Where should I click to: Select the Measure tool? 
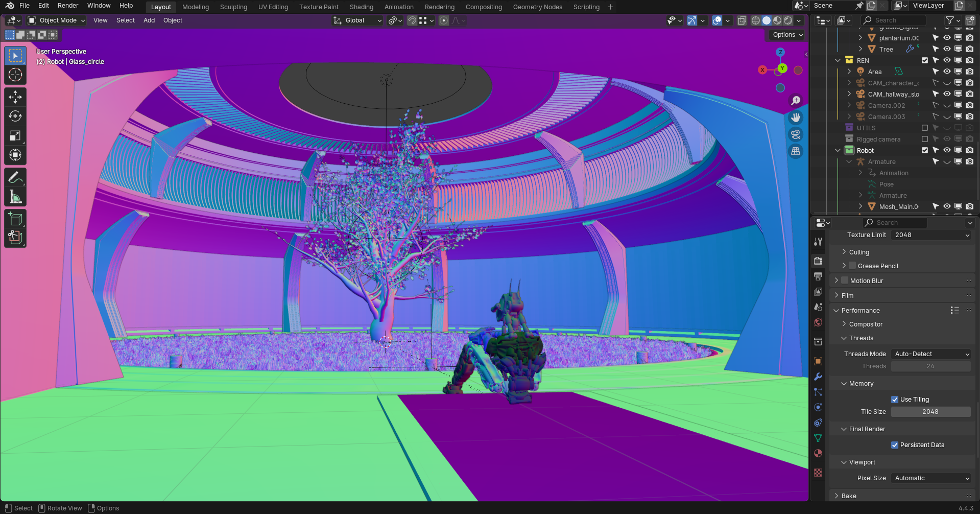click(x=15, y=197)
